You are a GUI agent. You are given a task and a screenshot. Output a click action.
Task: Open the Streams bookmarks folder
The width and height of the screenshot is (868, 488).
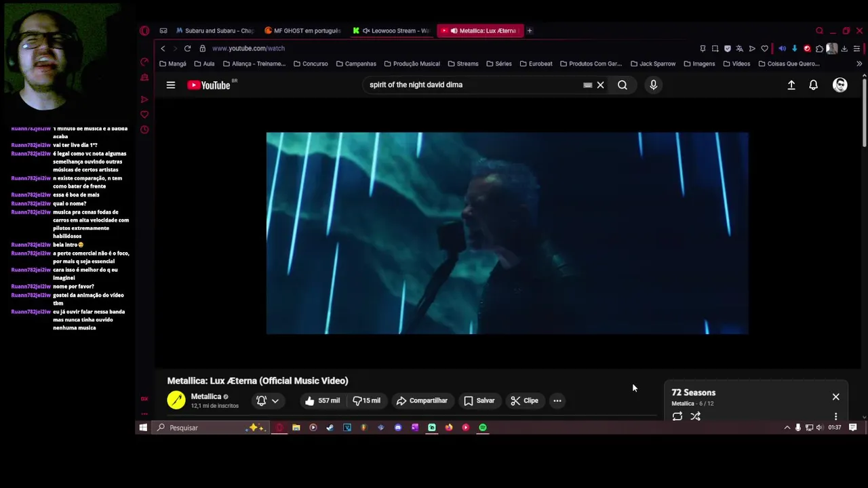click(x=463, y=64)
